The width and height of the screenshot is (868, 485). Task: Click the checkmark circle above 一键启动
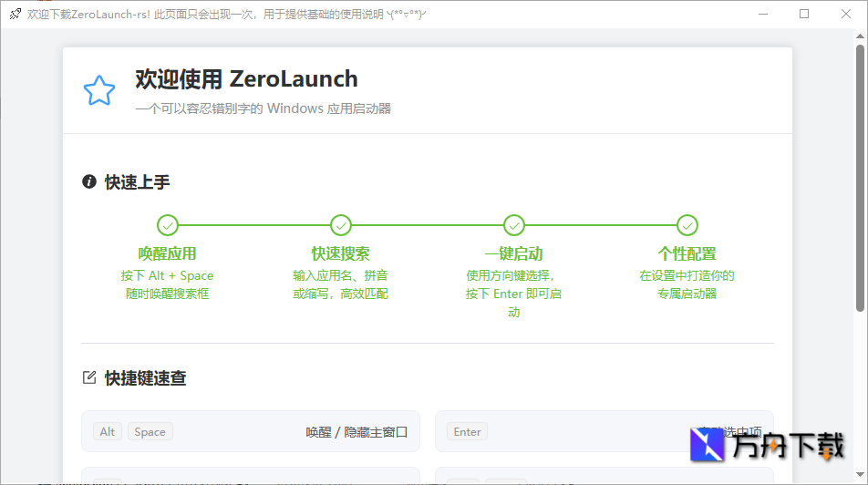click(x=513, y=225)
